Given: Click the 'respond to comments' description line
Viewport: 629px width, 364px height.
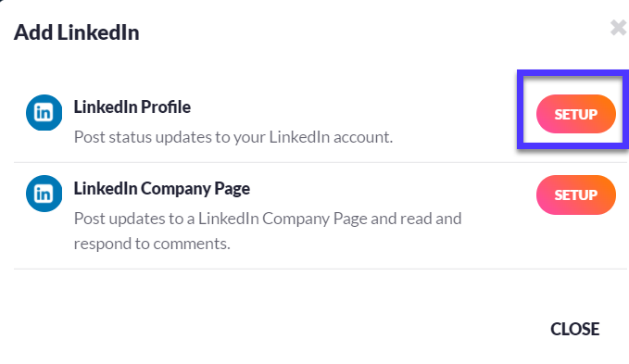Looking at the screenshot, I should [152, 244].
